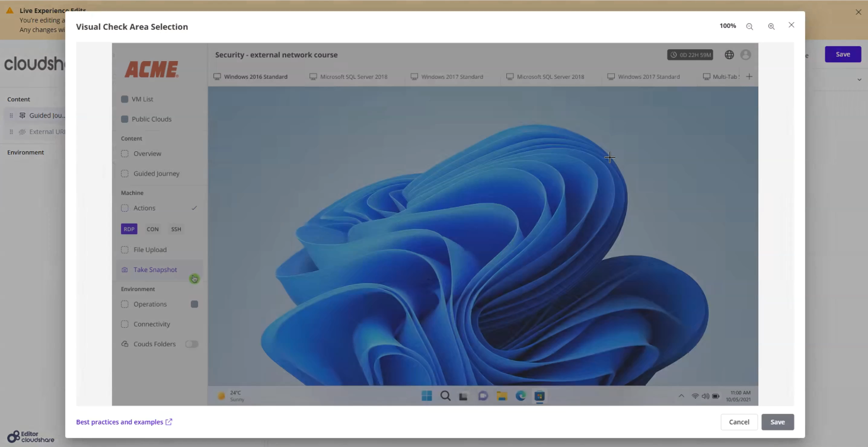This screenshot has width=868, height=447.
Task: Select the SSH connection mode
Action: pos(176,229)
